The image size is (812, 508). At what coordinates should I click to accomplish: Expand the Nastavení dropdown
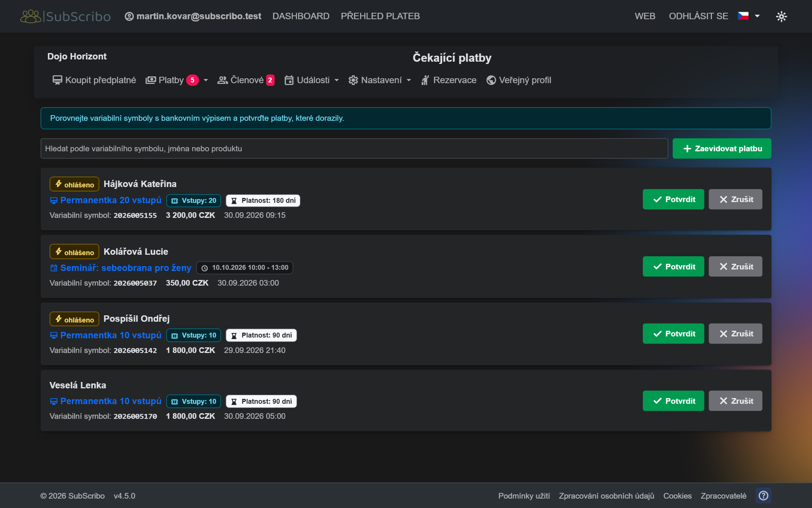tap(380, 80)
